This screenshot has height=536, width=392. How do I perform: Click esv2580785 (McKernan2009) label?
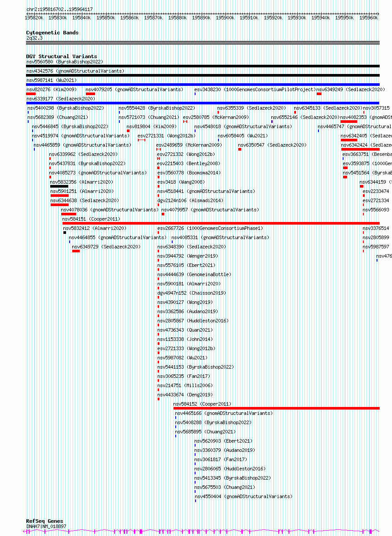[x=216, y=117]
